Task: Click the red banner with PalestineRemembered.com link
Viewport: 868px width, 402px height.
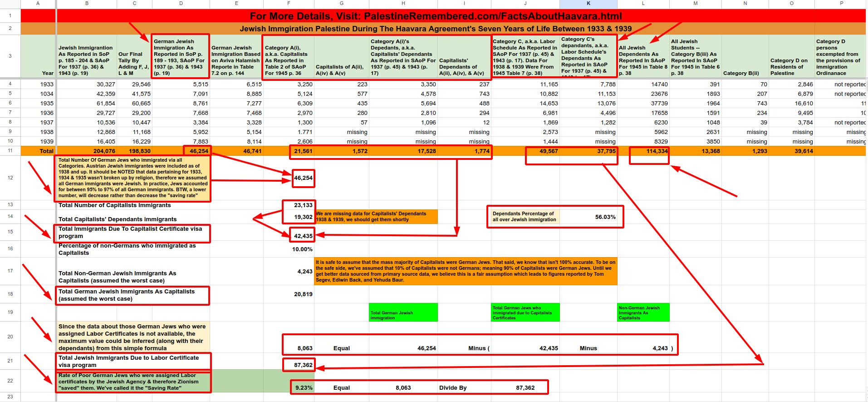Action: [x=436, y=16]
